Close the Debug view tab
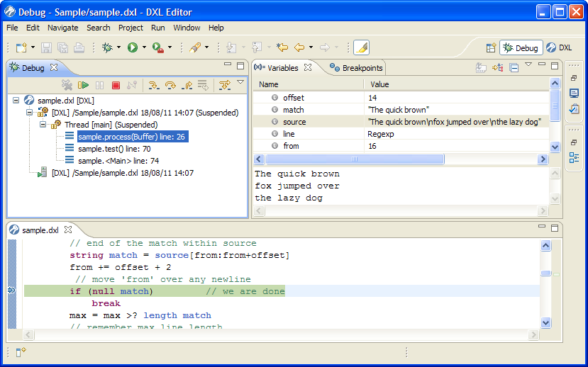The width and height of the screenshot is (588, 367). (54, 67)
